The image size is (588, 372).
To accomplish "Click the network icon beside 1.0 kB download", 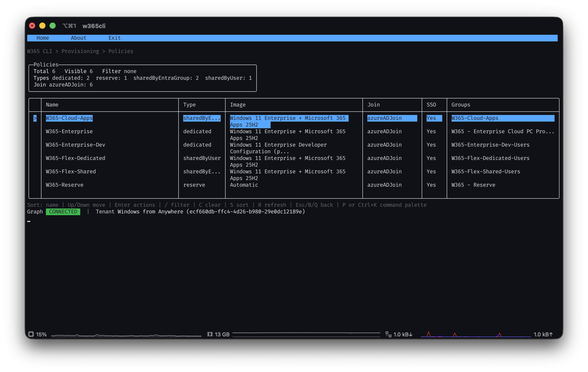I will pos(388,334).
